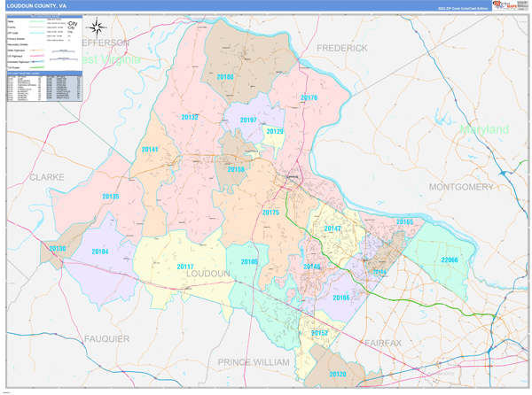Click the FAUQUIER county name
Image resolution: width=532 pixels, height=395 pixels.
106,339
